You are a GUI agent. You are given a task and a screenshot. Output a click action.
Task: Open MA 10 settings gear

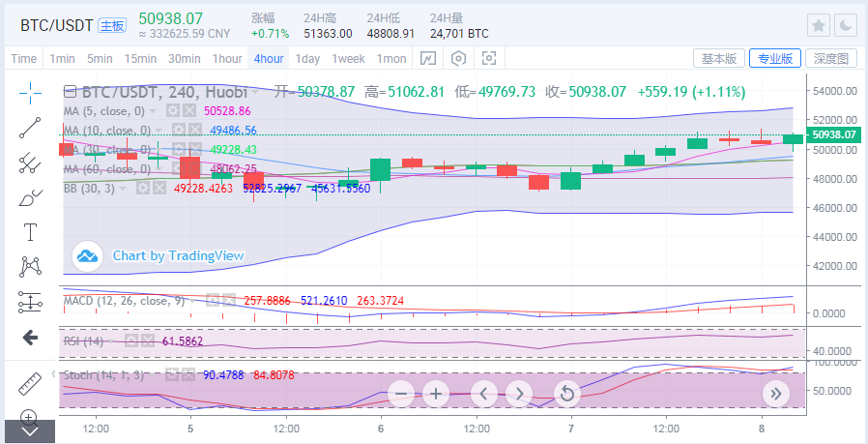point(178,131)
